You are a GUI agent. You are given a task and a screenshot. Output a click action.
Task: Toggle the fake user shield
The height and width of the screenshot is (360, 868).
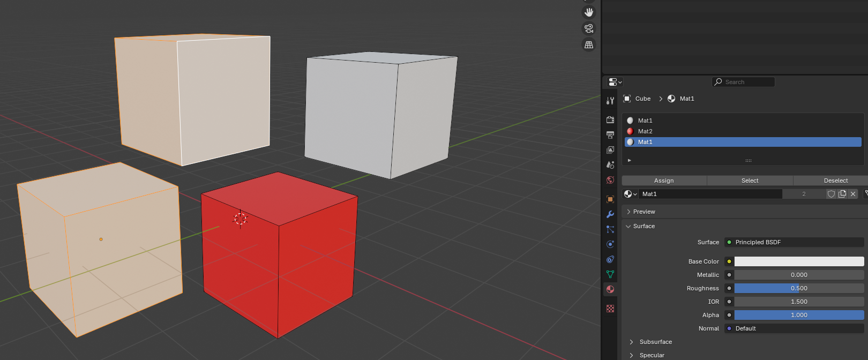click(832, 194)
